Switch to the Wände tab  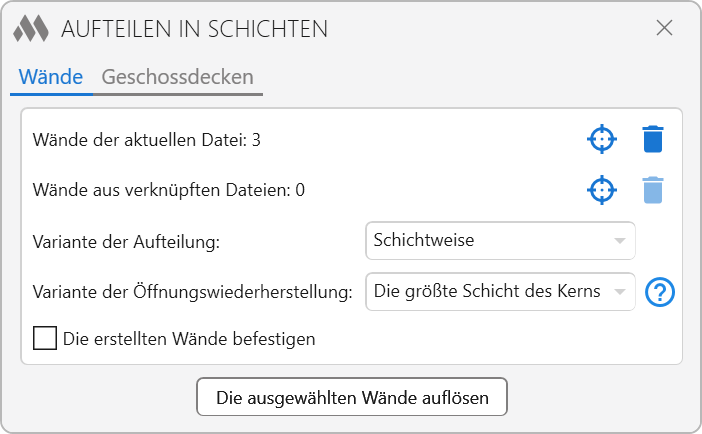click(51, 77)
